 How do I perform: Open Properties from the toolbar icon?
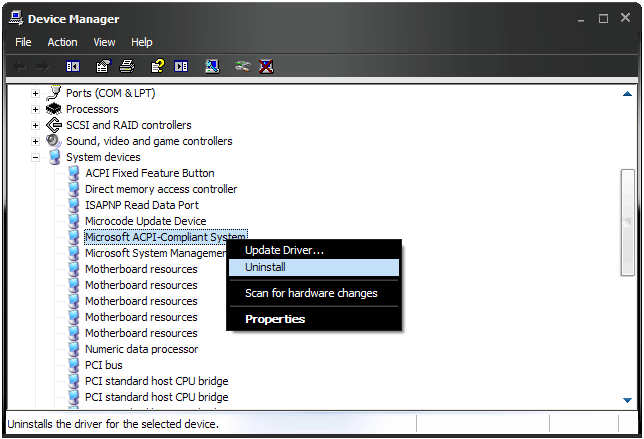[102, 66]
